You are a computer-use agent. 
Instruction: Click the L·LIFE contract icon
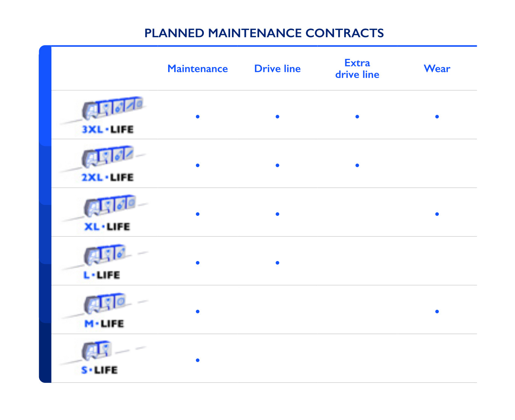[105, 261]
